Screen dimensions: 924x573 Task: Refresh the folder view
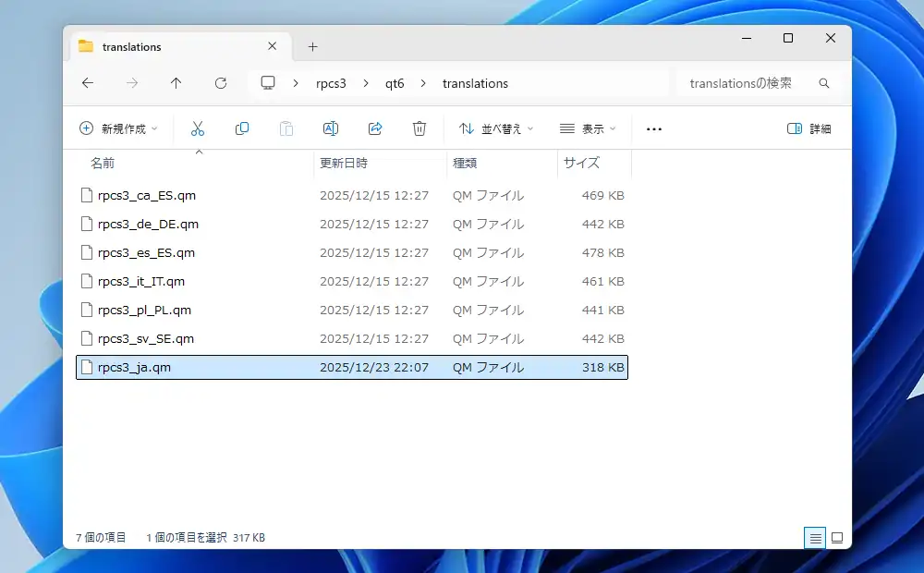point(220,83)
